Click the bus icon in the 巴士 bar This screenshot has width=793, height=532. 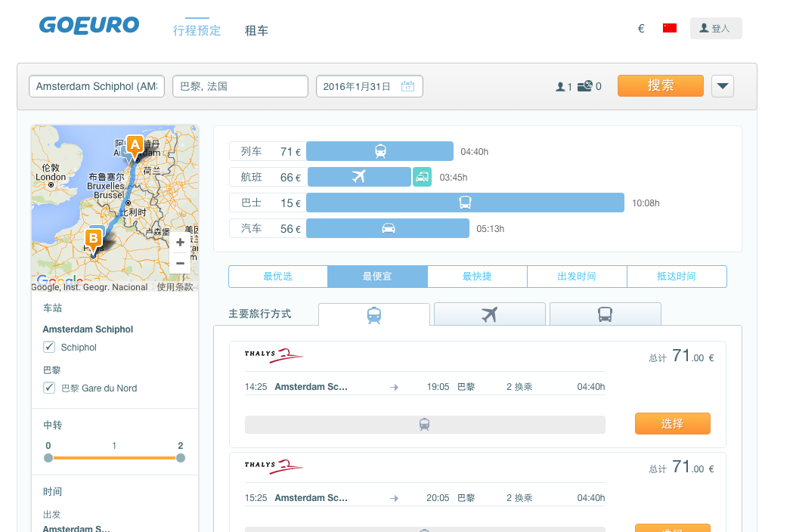(465, 203)
